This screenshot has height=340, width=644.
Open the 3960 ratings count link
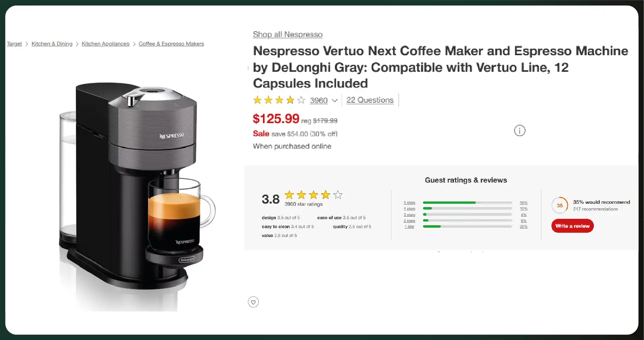[x=319, y=100]
